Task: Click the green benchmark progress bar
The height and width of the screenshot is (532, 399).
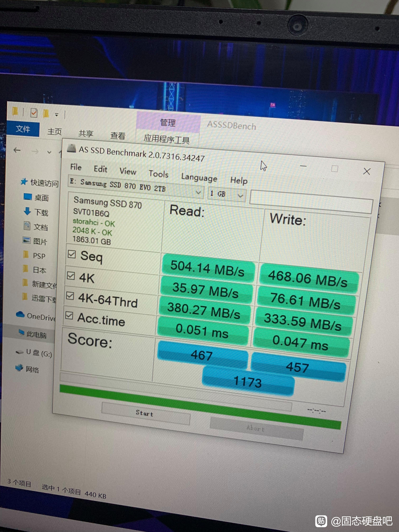Action: point(200,407)
